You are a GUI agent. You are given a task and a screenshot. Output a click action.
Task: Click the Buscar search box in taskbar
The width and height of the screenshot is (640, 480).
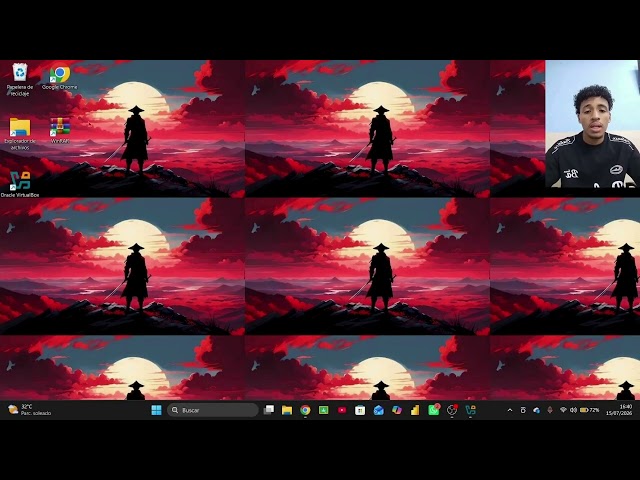click(213, 410)
